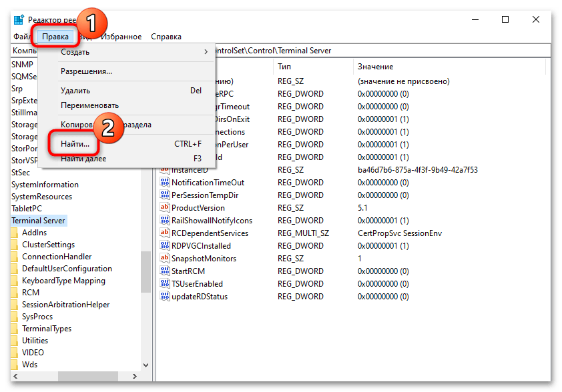562x392 pixels.
Task: Click the Тип column header
Action: 313,67
